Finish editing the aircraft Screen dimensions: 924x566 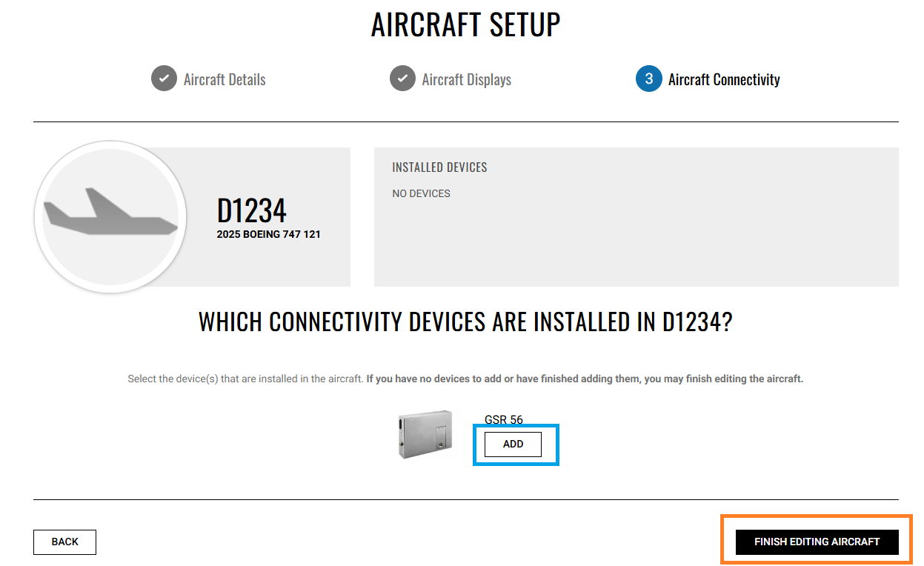pos(817,542)
